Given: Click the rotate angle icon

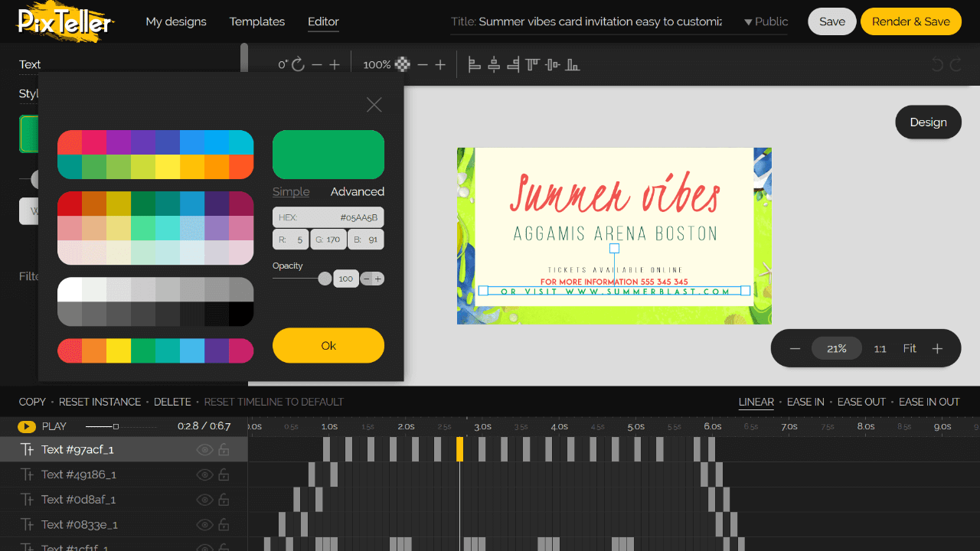Looking at the screenshot, I should pos(298,65).
